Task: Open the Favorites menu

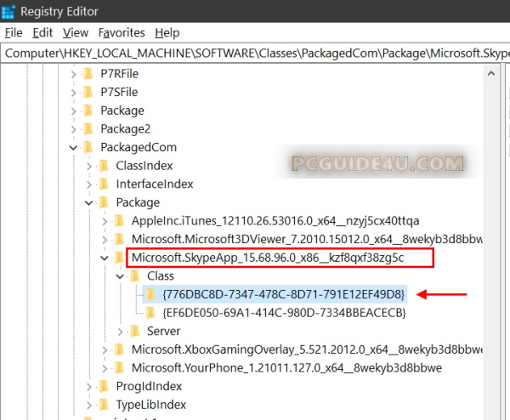Action: (x=122, y=32)
